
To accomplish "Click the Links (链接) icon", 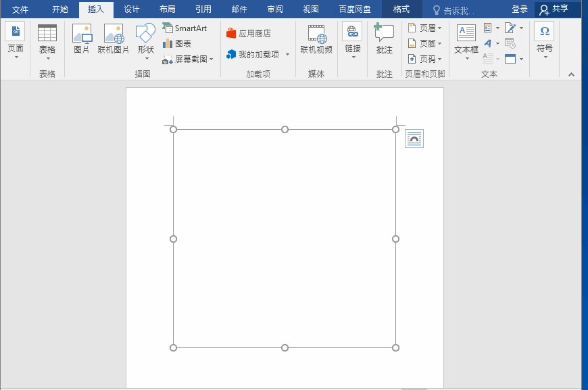I will coord(352,32).
